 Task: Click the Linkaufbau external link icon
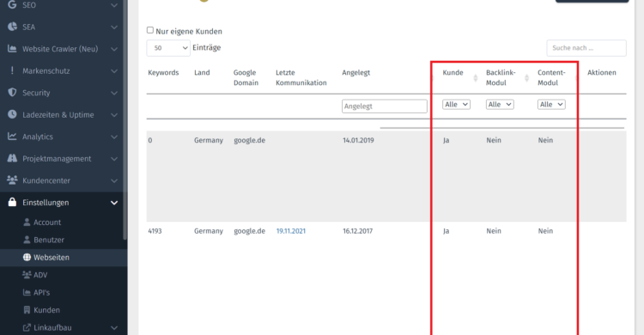[27, 327]
